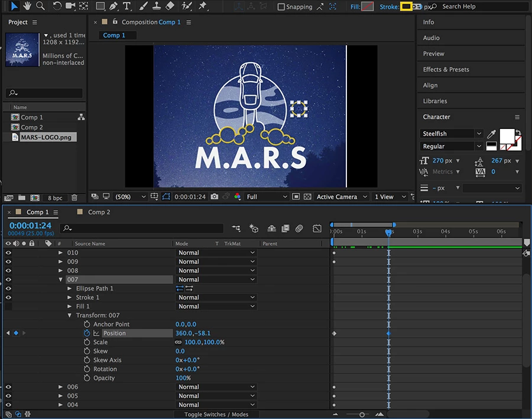Screen dimensions: 532x419
Task: Hide the Stroke 1 property
Action: point(8,297)
